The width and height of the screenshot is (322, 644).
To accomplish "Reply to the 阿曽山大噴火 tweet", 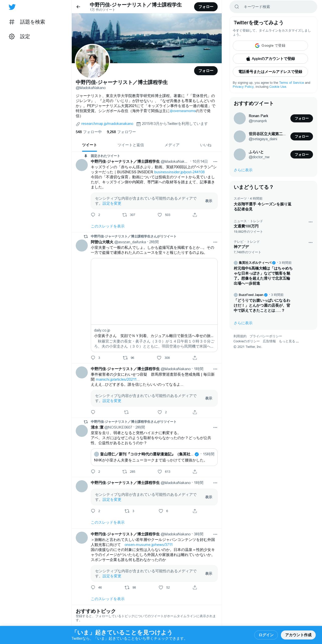I will pyautogui.click(x=93, y=358).
